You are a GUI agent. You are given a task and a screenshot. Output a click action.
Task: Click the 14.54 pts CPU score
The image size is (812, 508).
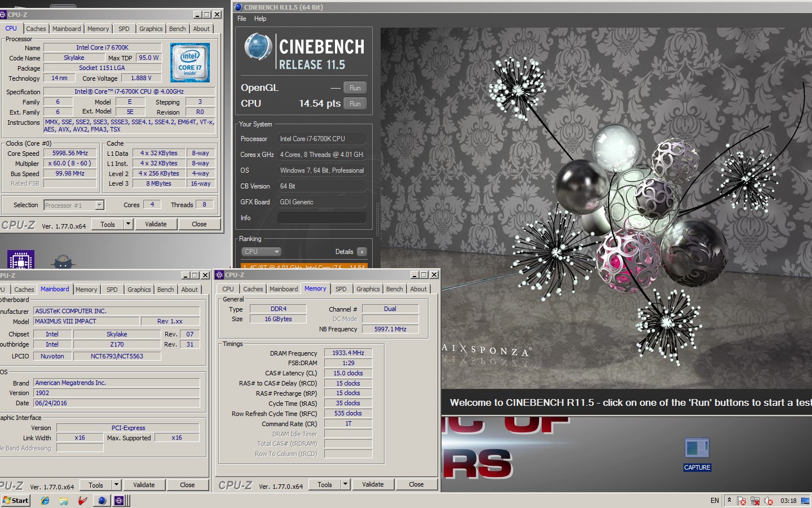319,104
